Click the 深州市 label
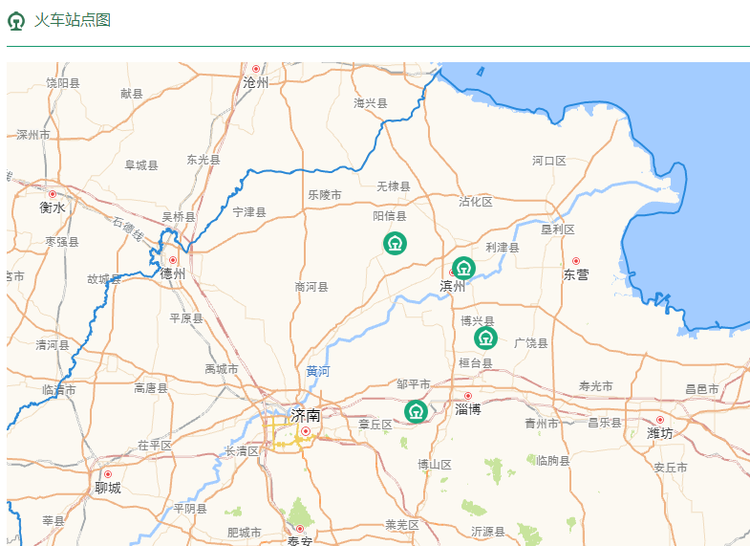Image resolution: width=750 pixels, height=546 pixels. click(33, 135)
